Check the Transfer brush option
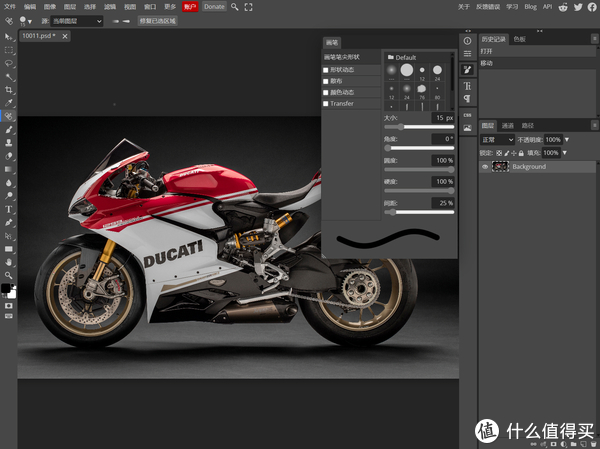 [x=326, y=103]
